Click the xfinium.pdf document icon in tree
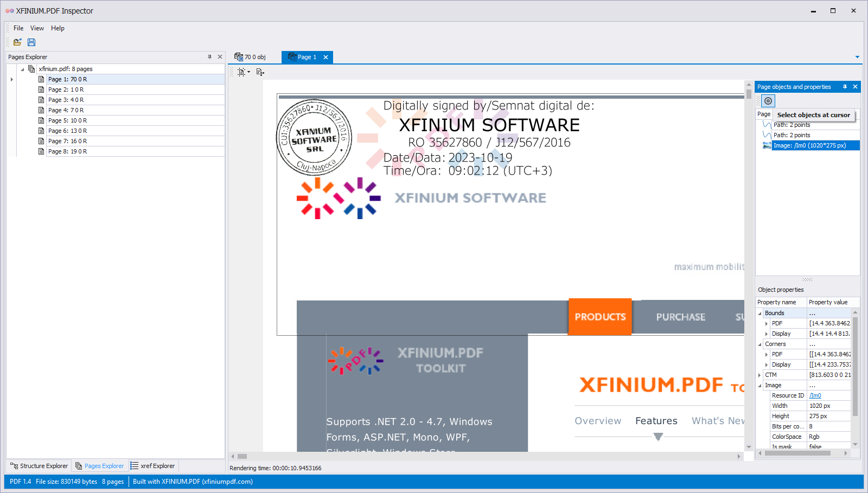The width and height of the screenshot is (868, 493). (x=31, y=69)
